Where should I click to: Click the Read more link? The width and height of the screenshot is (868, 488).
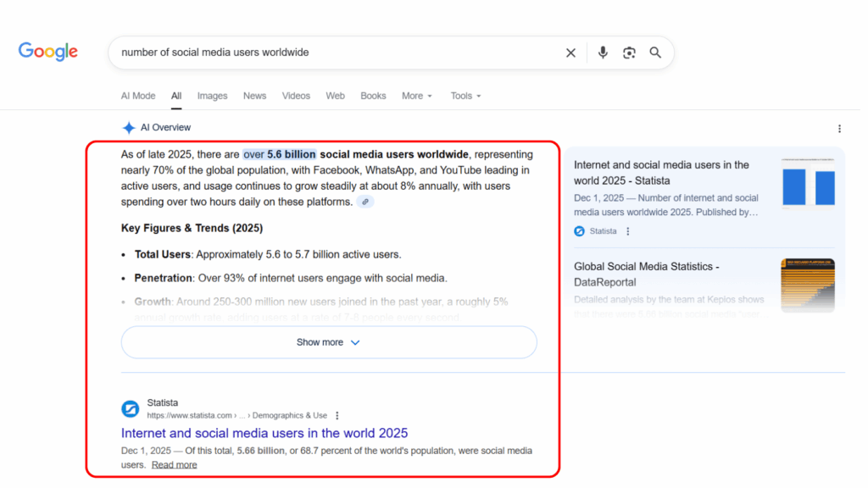click(175, 465)
